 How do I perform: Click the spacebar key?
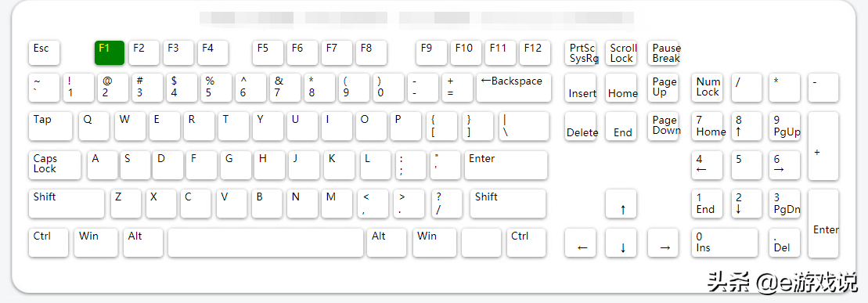coord(265,243)
